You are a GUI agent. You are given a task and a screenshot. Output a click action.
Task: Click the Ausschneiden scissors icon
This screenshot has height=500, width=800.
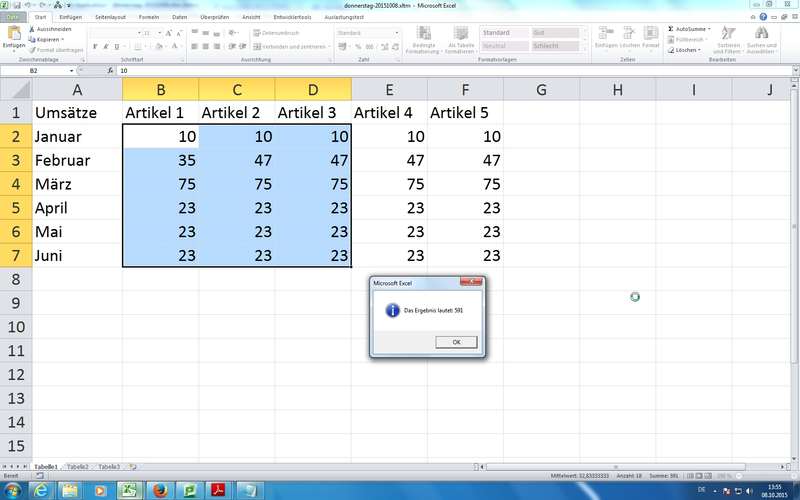(33, 29)
